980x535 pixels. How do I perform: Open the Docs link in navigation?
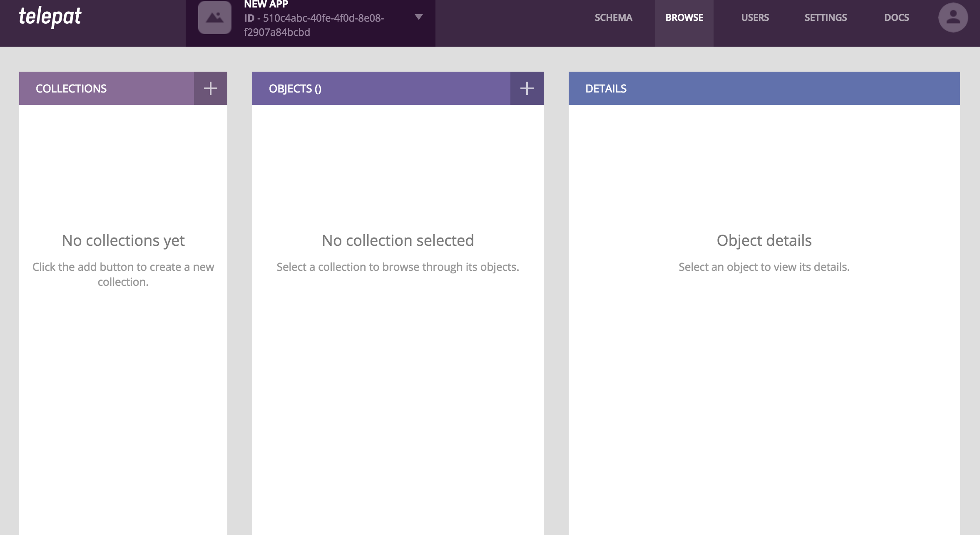tap(896, 17)
